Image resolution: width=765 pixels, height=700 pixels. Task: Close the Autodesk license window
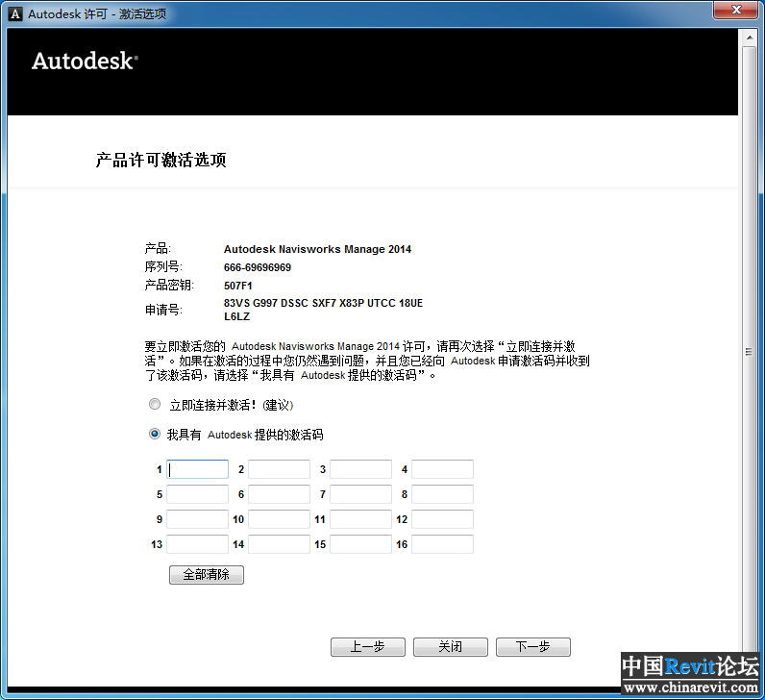[734, 10]
